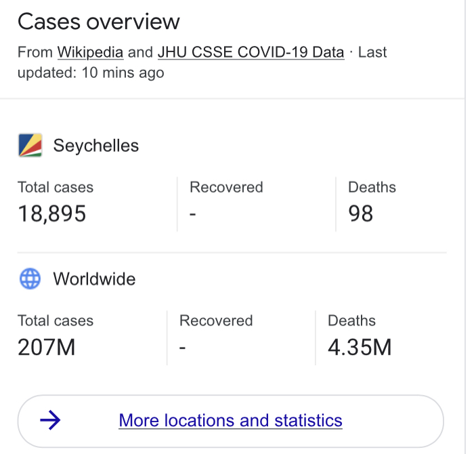Click the Worldwide Deaths label
476x454 pixels.
click(351, 321)
